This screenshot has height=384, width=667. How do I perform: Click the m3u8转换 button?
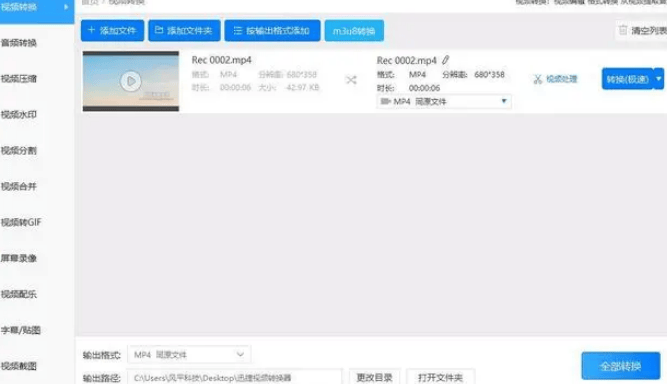tap(354, 31)
